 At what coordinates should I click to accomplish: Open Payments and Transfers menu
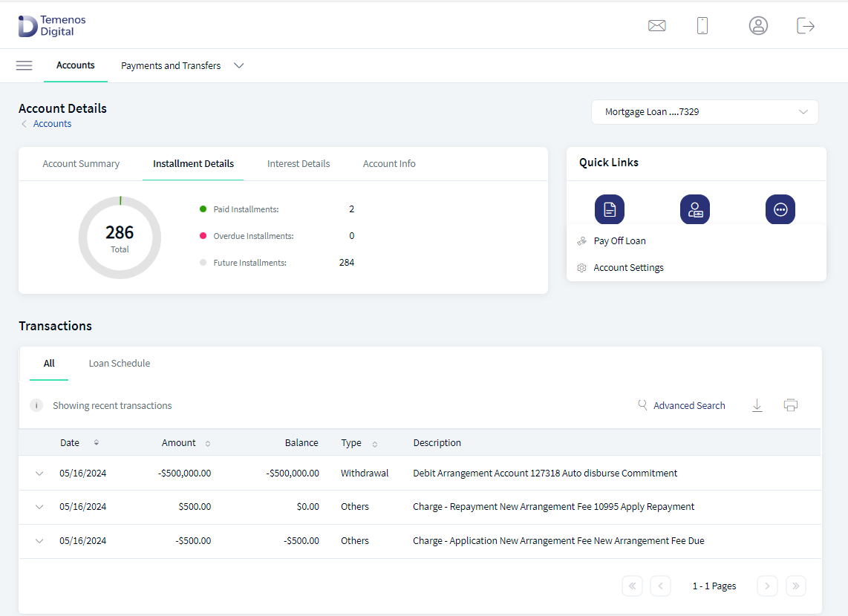[x=171, y=65]
